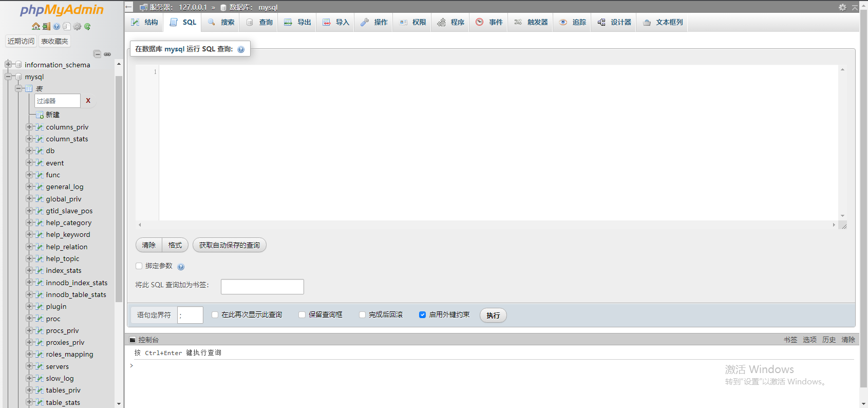Open page settings gear in top right

point(842,7)
